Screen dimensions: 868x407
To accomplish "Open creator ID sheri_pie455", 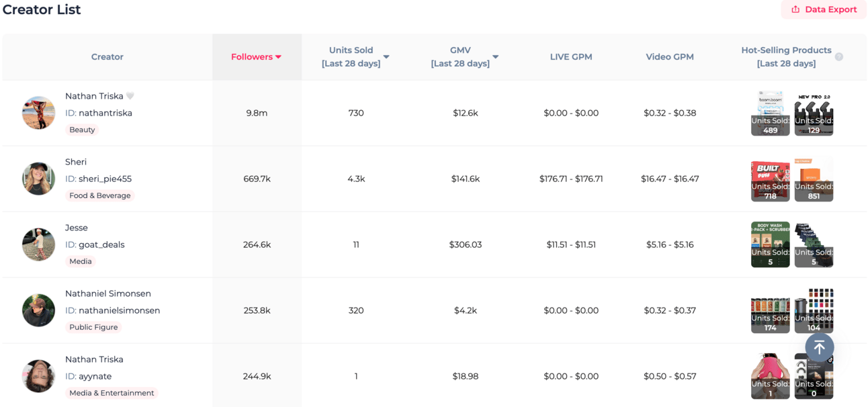I will (x=98, y=179).
